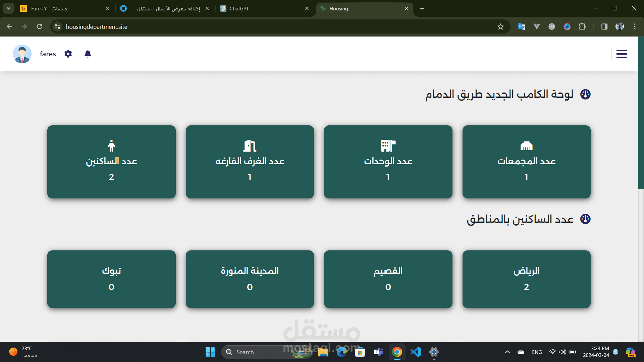Open the عدد المجمعات card
This screenshot has height=362, width=644.
point(527,162)
